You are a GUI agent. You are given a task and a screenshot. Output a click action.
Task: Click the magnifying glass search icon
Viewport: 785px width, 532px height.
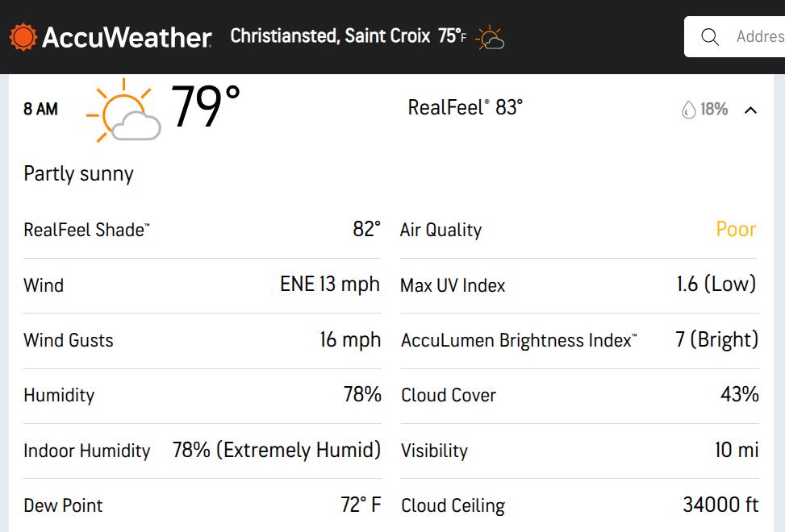710,37
